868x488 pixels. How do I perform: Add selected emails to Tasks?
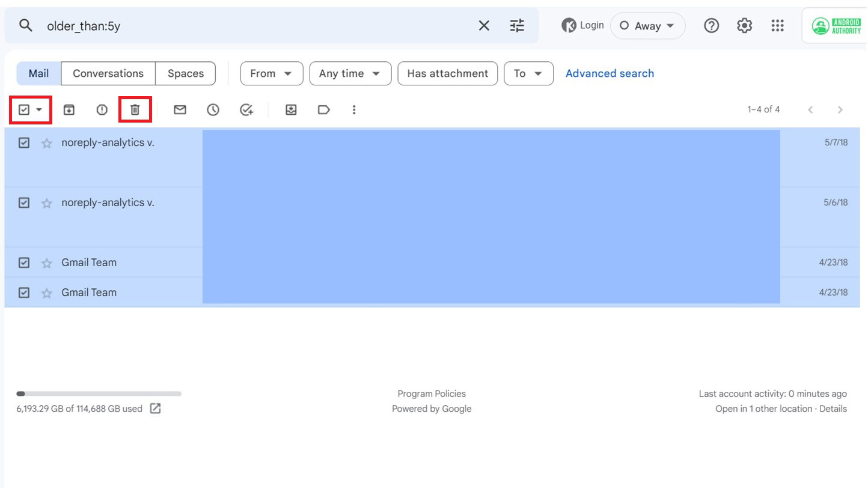click(x=246, y=109)
